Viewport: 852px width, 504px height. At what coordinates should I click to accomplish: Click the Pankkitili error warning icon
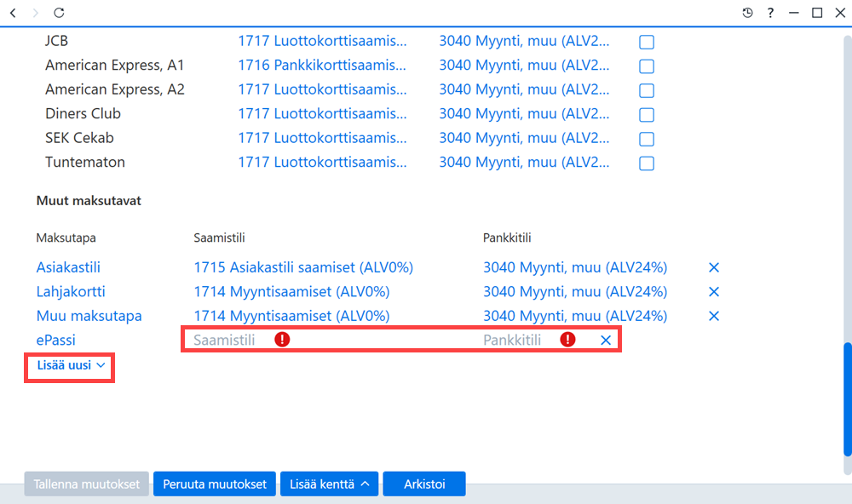(x=567, y=340)
